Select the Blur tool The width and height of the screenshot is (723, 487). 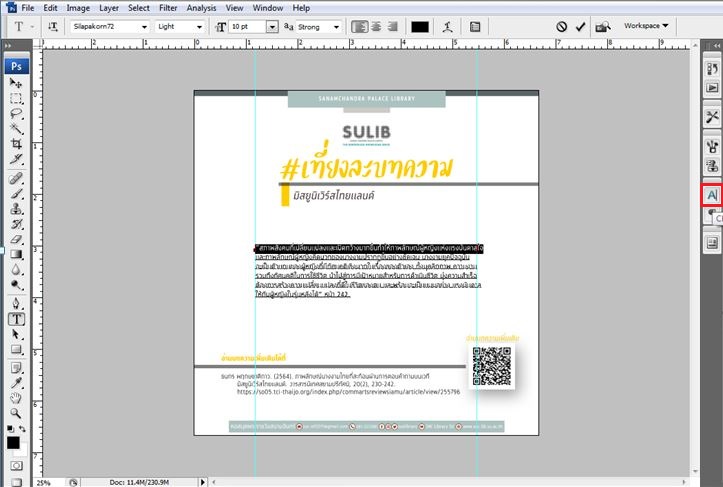coord(16,269)
